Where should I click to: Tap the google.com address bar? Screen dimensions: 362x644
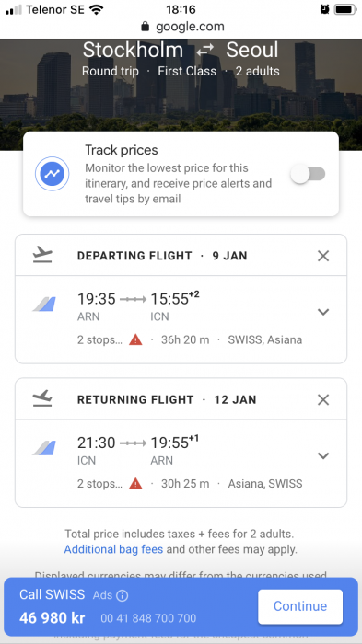(x=181, y=27)
